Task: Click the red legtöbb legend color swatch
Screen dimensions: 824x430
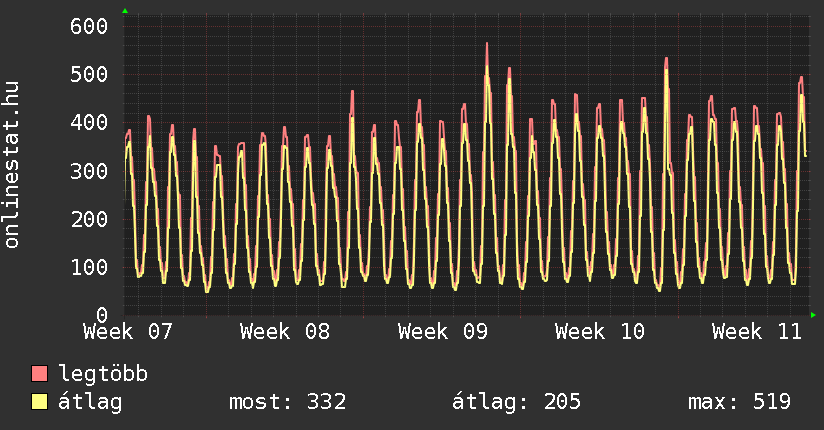Action: 40,375
